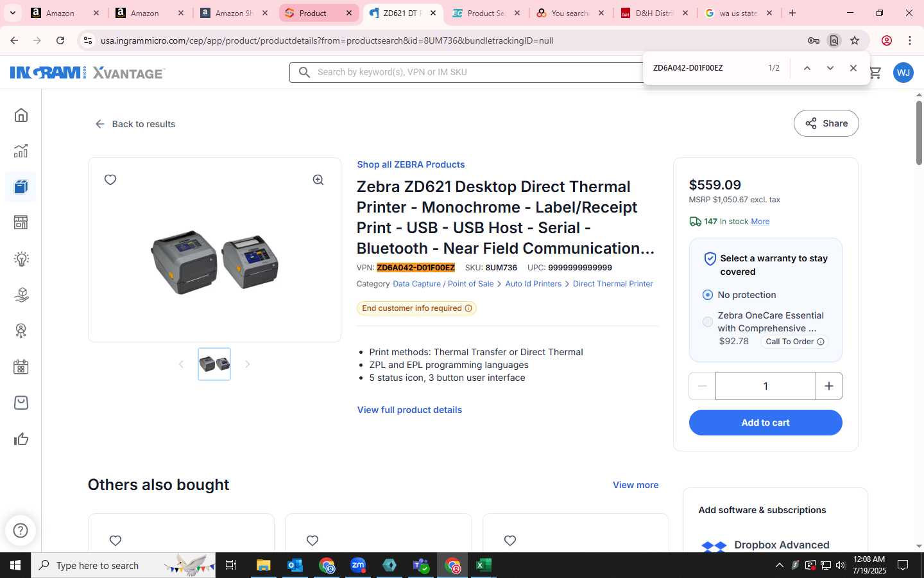The height and width of the screenshot is (578, 924).
Task: Open the Home icon in left sidebar
Action: point(21,116)
